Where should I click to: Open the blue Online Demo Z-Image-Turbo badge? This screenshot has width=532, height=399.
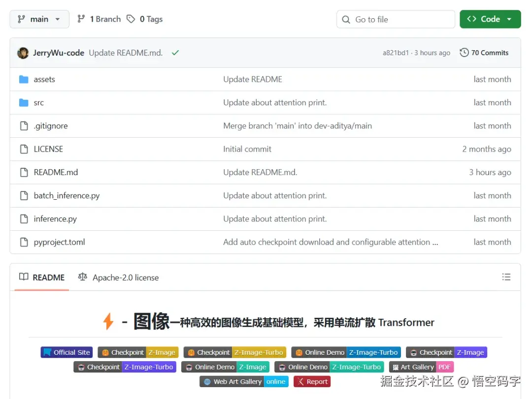pos(346,352)
